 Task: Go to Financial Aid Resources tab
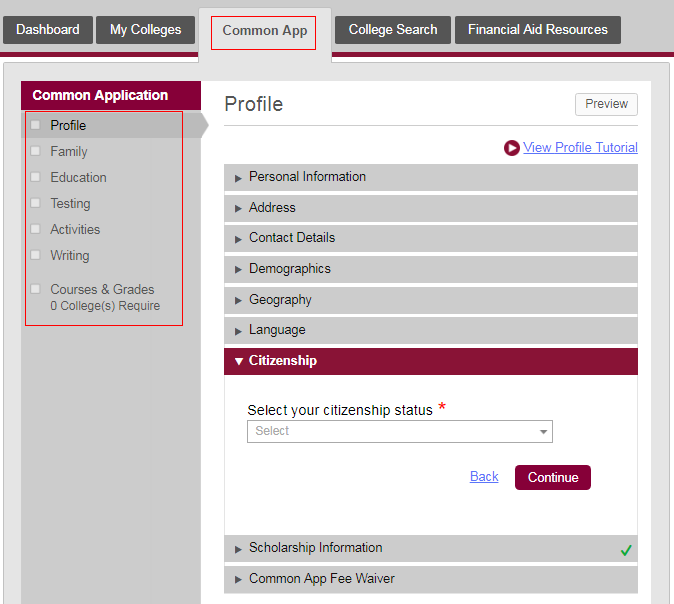click(538, 30)
